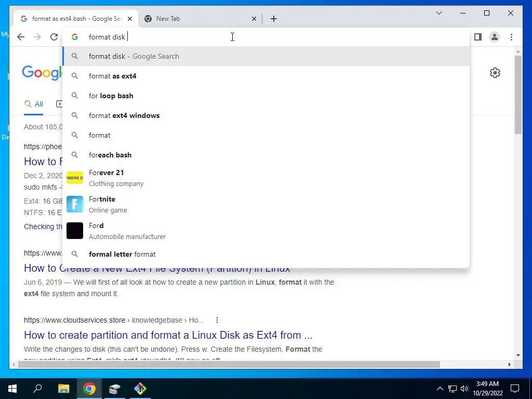Go back to the previous page
The width and height of the screenshot is (532, 399).
click(21, 37)
